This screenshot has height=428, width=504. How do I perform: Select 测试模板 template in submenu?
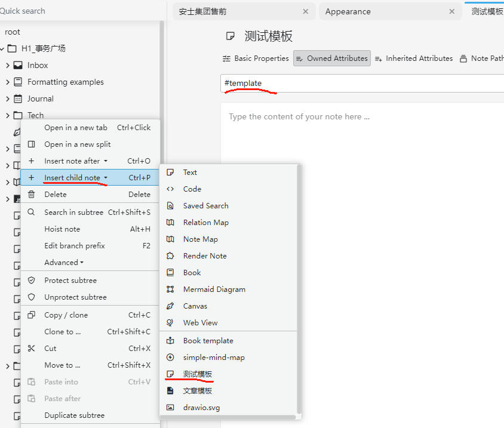tap(197, 374)
